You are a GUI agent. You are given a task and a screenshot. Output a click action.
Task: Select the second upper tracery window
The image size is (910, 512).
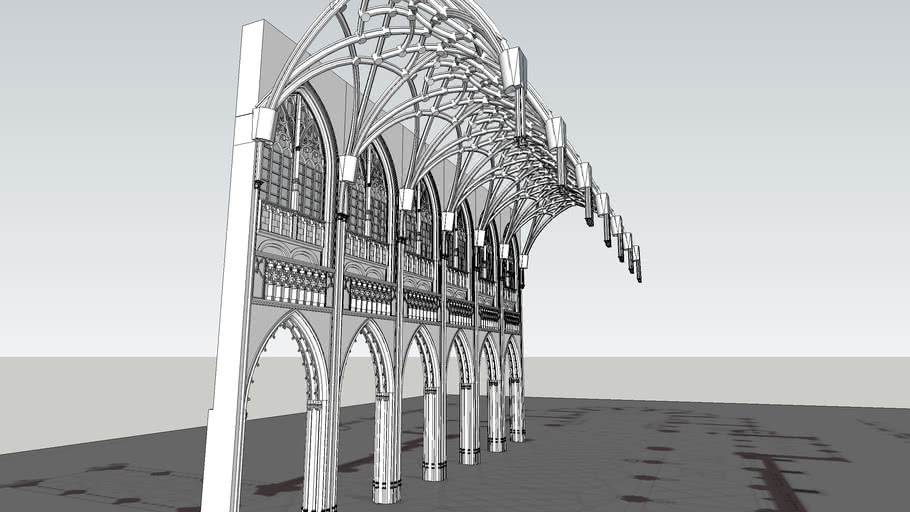(368, 195)
